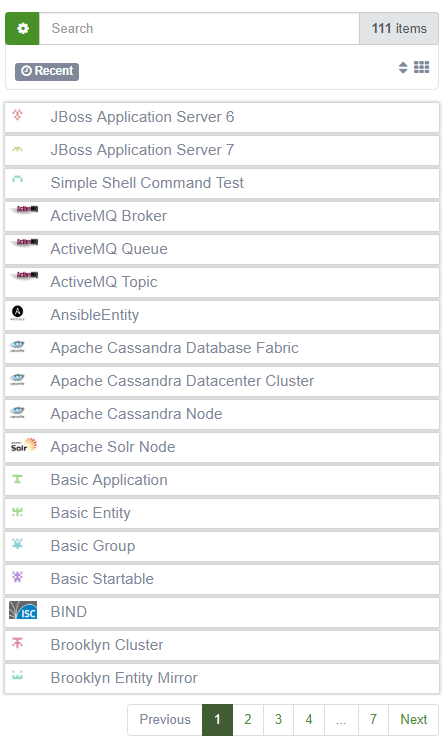The height and width of the screenshot is (747, 443).
Task: Go to page 7
Action: pos(373,719)
